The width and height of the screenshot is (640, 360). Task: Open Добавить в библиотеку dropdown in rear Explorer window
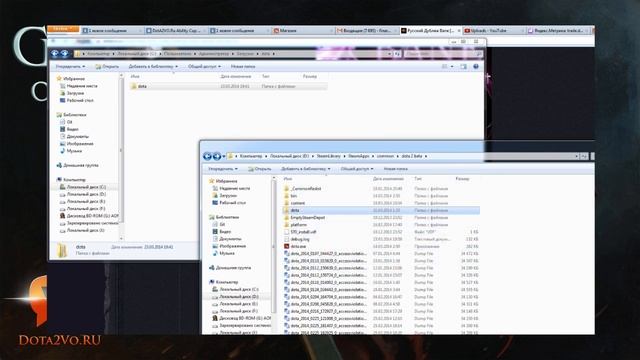(x=153, y=67)
